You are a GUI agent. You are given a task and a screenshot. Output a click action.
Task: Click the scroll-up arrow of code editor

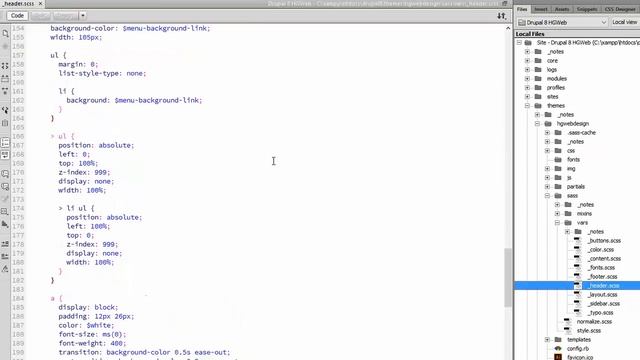[x=508, y=28]
